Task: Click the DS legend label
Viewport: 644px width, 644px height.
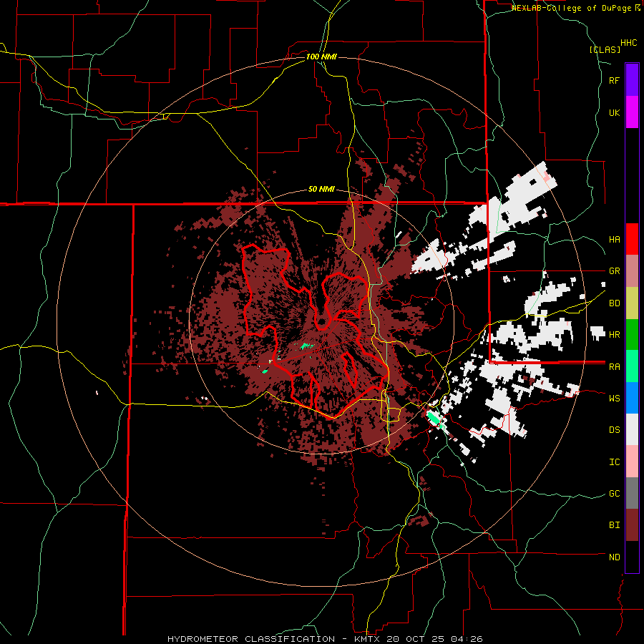Action: [x=614, y=430]
